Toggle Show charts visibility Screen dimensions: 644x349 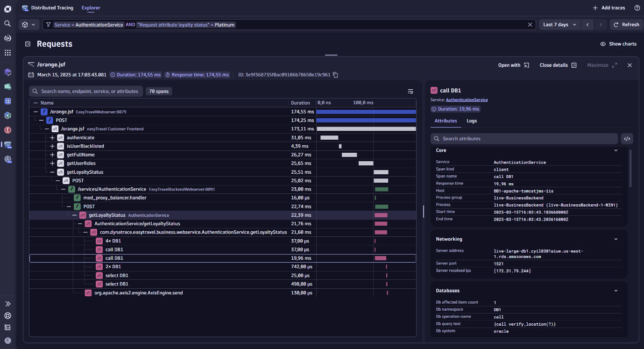[618, 43]
